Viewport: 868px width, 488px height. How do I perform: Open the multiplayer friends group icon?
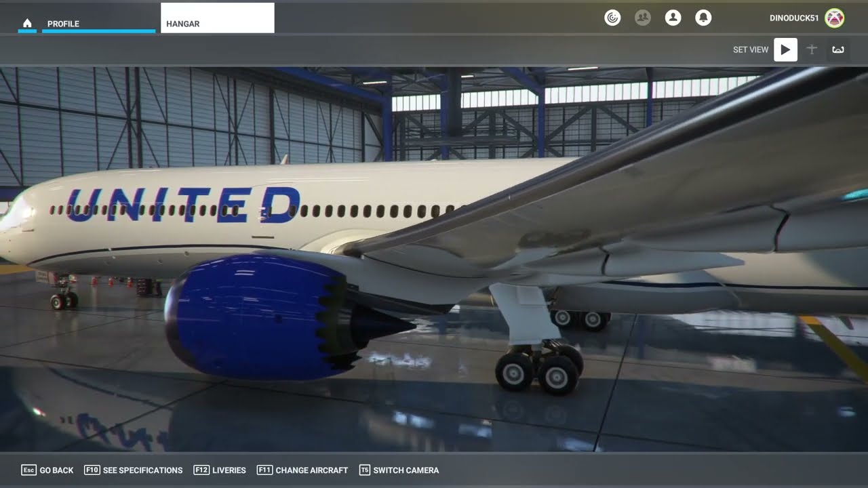coord(643,18)
